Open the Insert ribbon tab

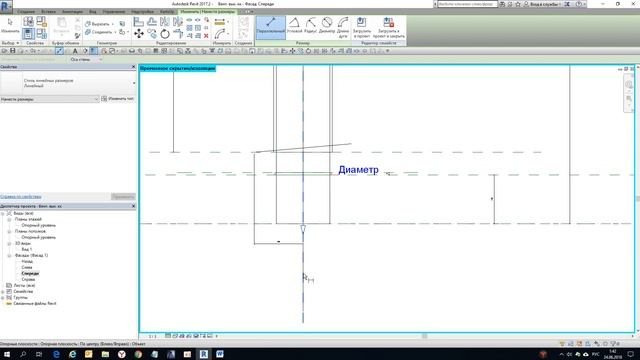(x=48, y=12)
